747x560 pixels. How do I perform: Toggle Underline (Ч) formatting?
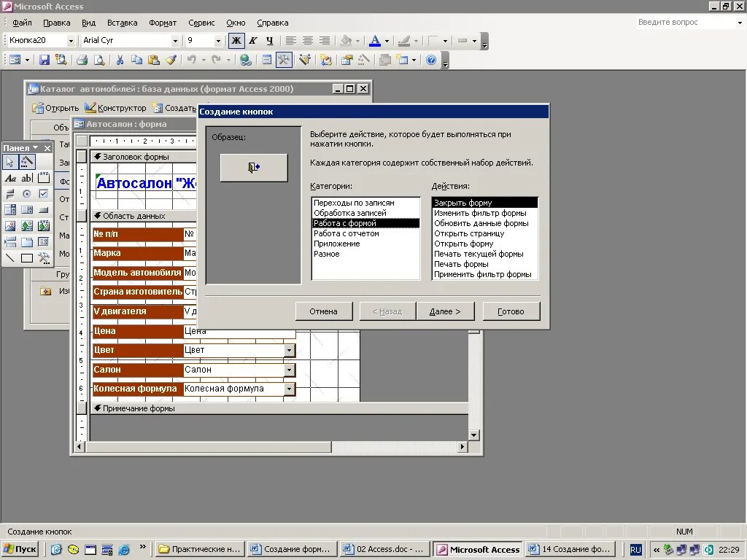(270, 41)
